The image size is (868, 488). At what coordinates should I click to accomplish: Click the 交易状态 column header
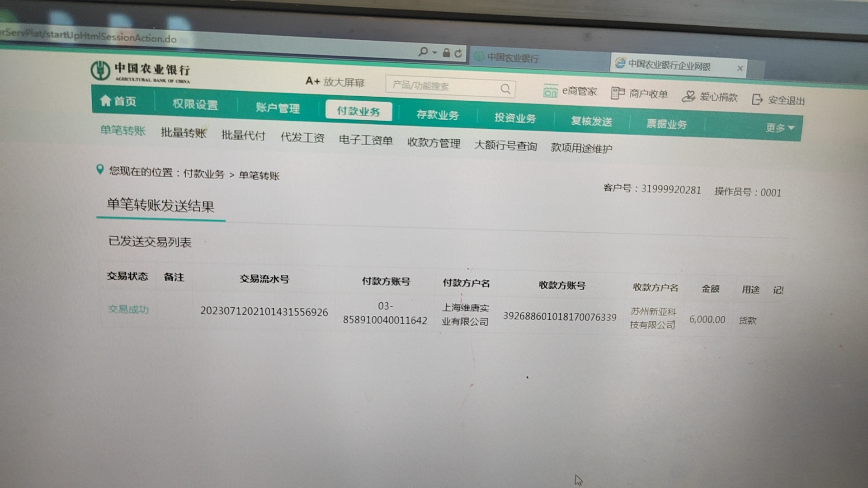pos(127,276)
